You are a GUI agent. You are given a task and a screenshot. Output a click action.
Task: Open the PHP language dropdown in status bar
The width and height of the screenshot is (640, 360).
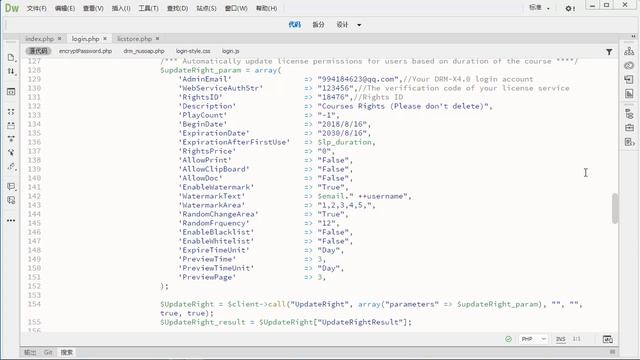coord(533,339)
